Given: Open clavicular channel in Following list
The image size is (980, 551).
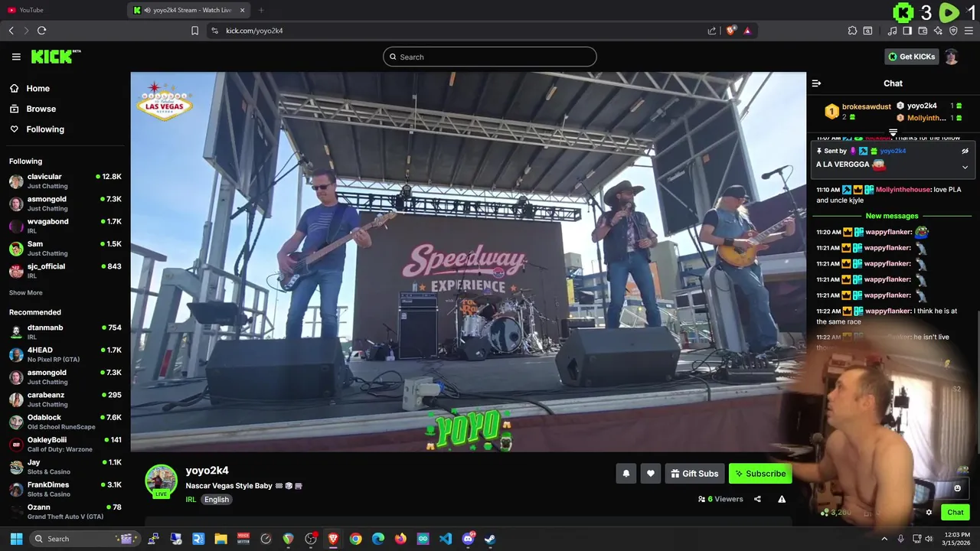Looking at the screenshot, I should [65, 181].
